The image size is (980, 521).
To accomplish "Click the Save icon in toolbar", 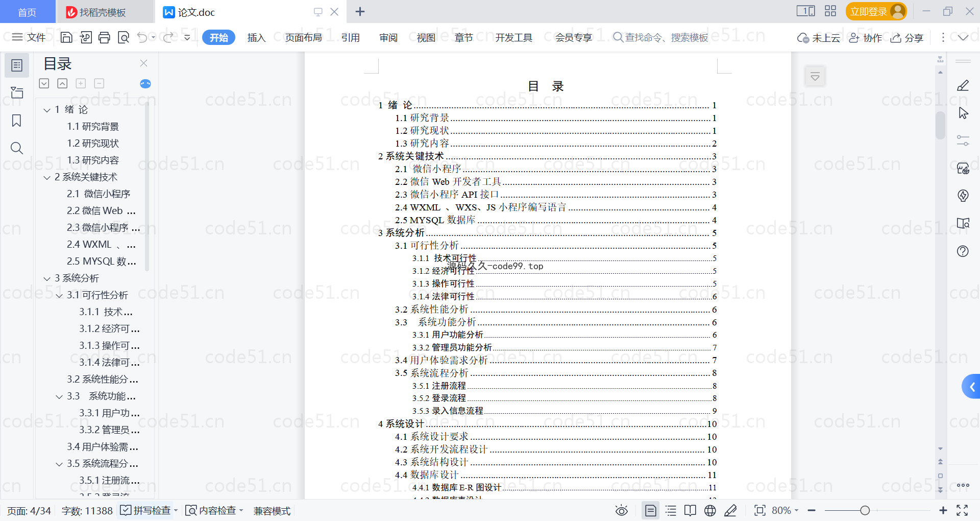I will 66,37.
